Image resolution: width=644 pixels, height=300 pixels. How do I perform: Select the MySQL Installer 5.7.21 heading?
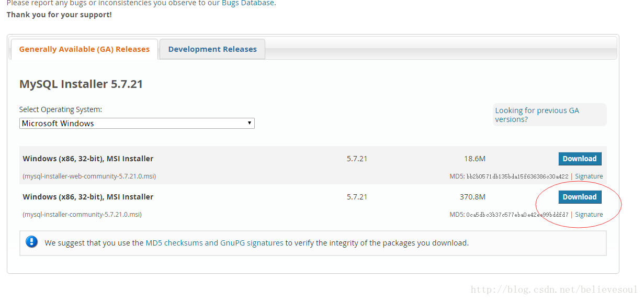(81, 84)
